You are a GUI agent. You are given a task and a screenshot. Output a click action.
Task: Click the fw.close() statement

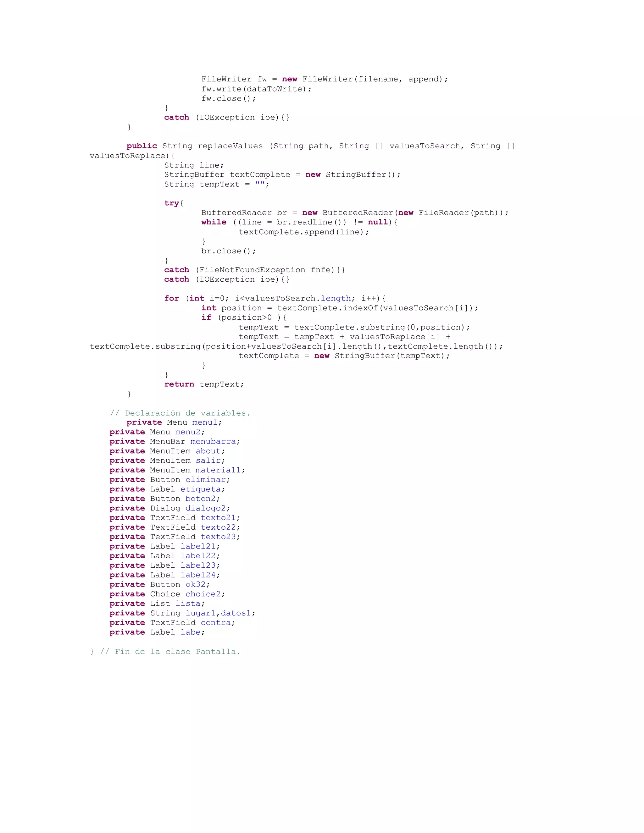pos(229,98)
